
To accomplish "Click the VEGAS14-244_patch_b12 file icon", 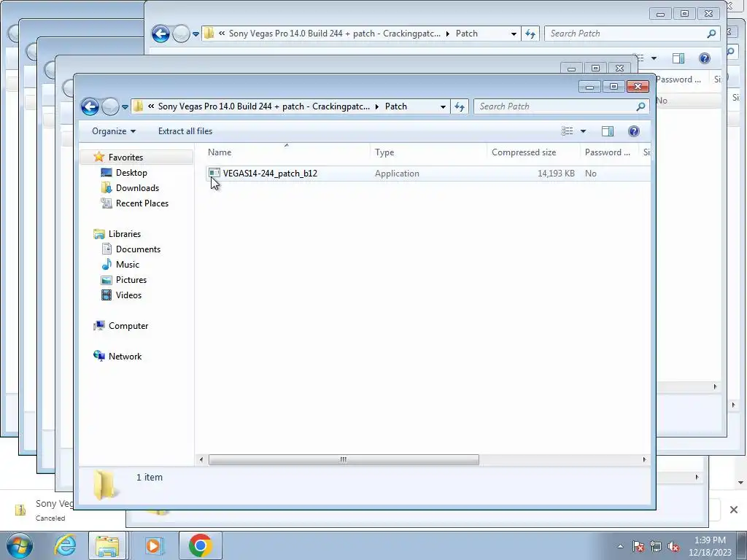I will coord(214,174).
